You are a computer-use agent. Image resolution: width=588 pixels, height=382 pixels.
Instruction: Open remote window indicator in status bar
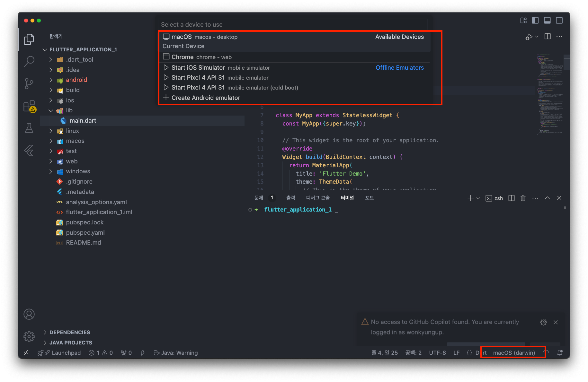point(26,353)
